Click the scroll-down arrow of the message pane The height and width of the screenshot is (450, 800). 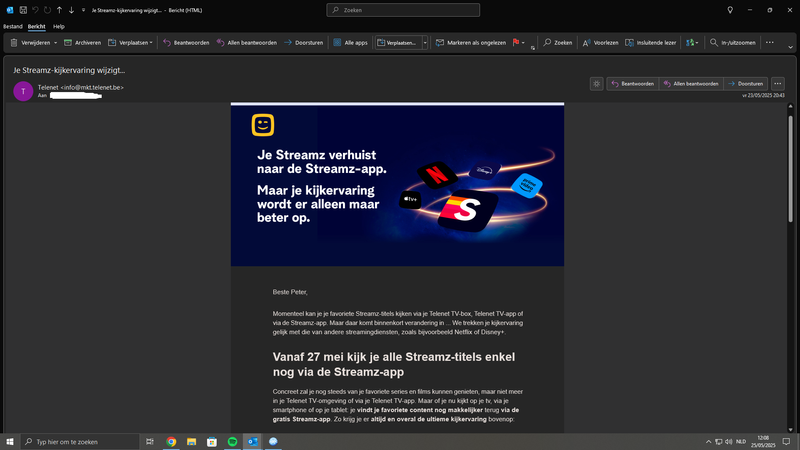coord(790,430)
